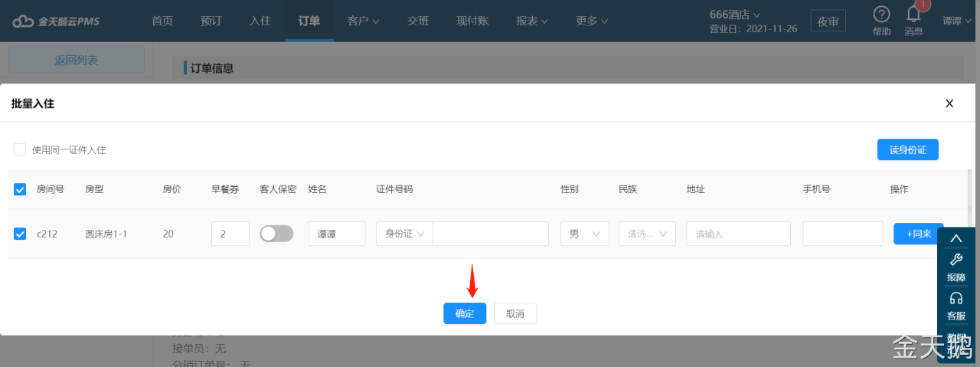Click the 读身份证 button

pyautogui.click(x=908, y=149)
